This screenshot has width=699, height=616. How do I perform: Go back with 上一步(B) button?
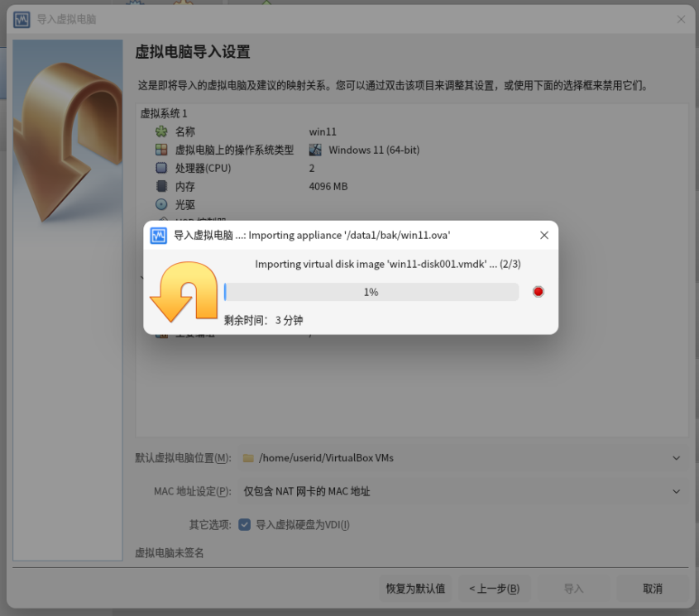click(x=495, y=589)
